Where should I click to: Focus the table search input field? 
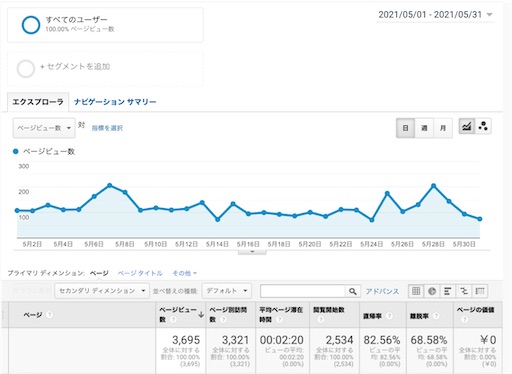click(x=302, y=291)
